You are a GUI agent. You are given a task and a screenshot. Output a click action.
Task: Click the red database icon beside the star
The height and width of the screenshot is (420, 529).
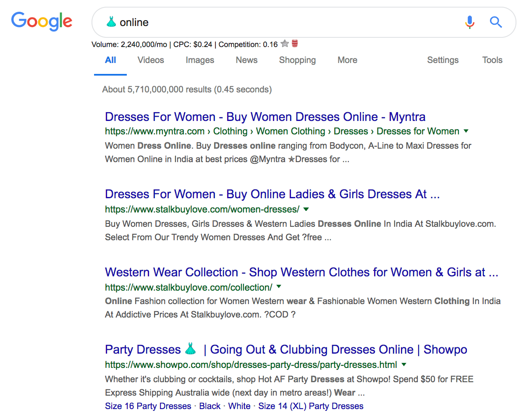point(295,44)
